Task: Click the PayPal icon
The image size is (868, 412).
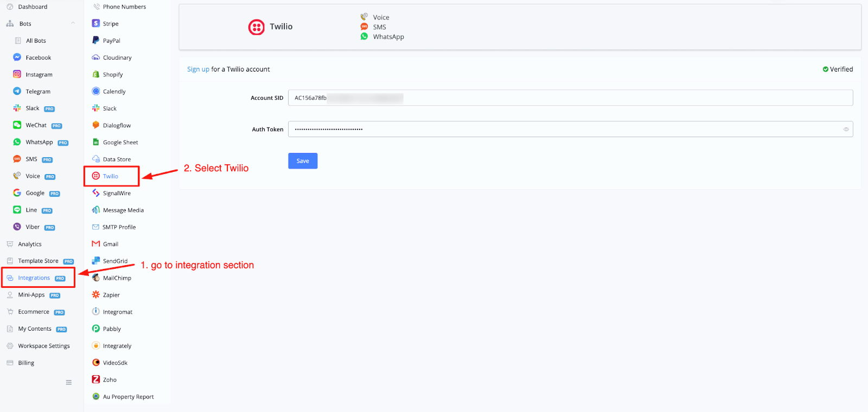Action: point(96,40)
